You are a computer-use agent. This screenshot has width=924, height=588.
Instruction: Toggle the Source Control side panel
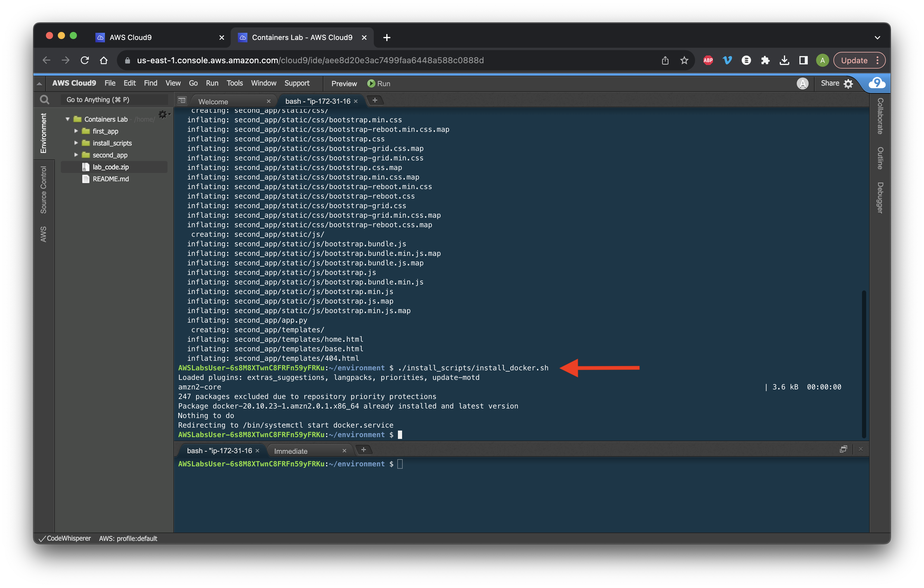click(x=43, y=190)
